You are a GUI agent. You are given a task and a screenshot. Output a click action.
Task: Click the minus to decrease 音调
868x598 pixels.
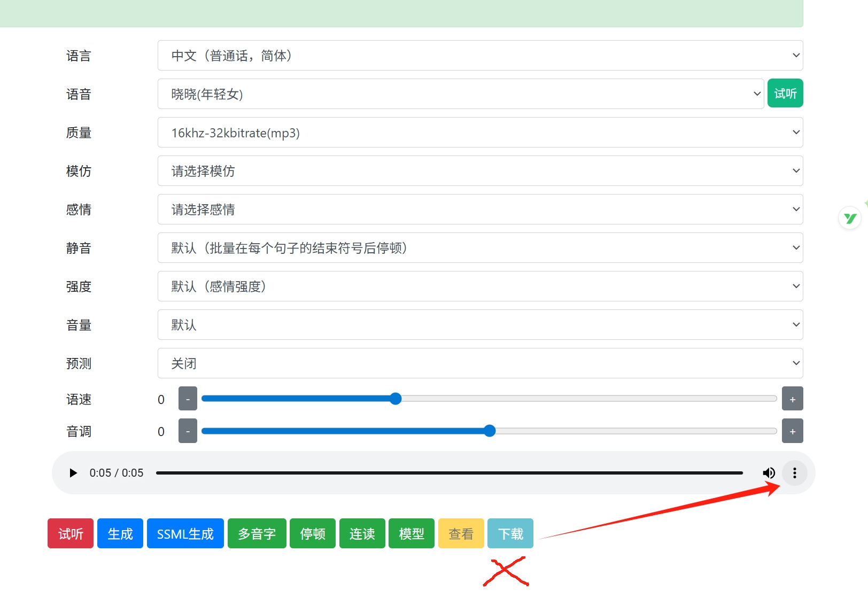click(188, 431)
